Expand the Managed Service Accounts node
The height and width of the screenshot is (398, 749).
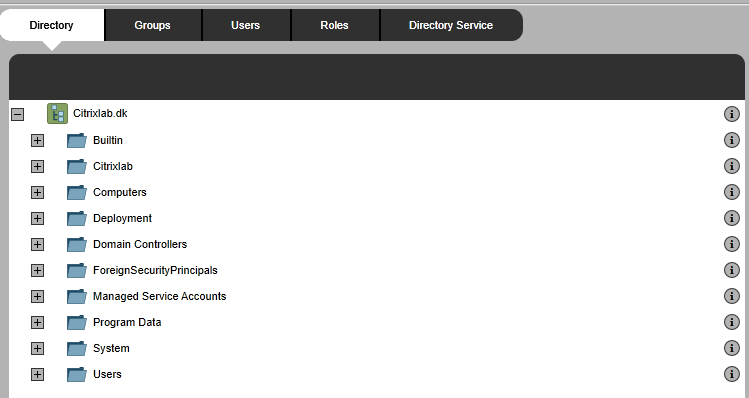point(37,296)
